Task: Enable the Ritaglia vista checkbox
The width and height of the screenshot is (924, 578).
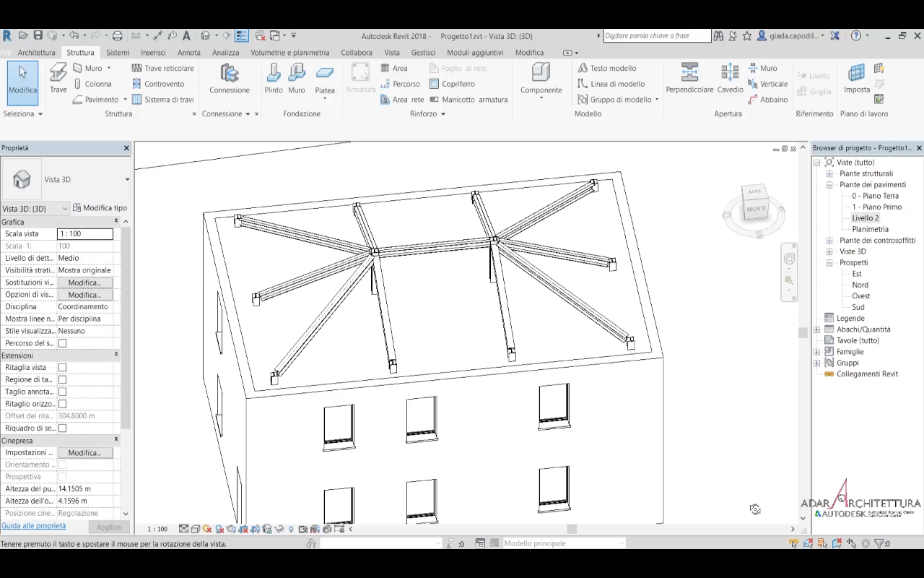Action: pyautogui.click(x=62, y=368)
